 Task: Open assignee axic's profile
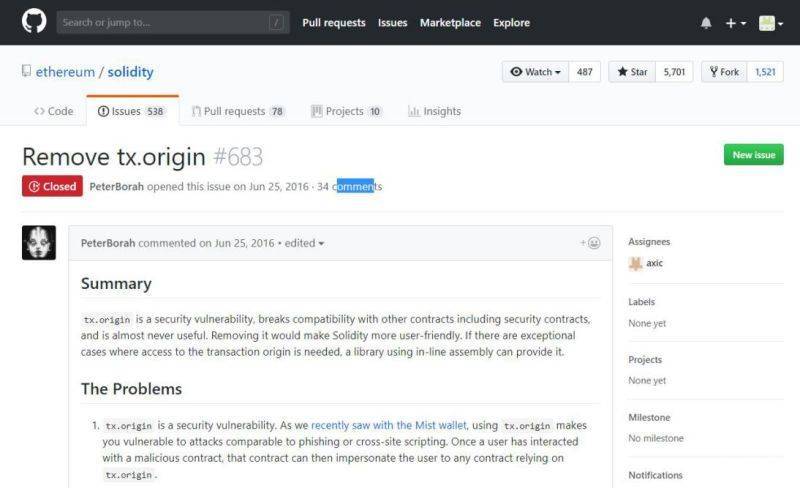tap(655, 263)
